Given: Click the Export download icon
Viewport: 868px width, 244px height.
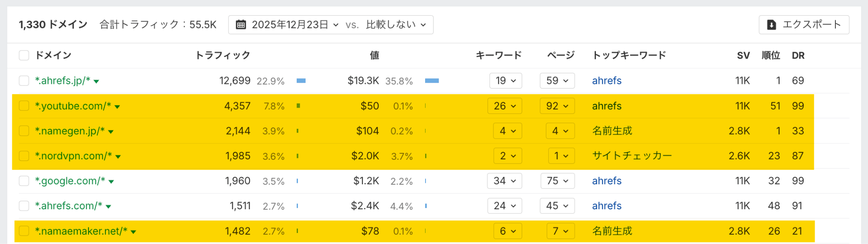Looking at the screenshot, I should (x=771, y=25).
